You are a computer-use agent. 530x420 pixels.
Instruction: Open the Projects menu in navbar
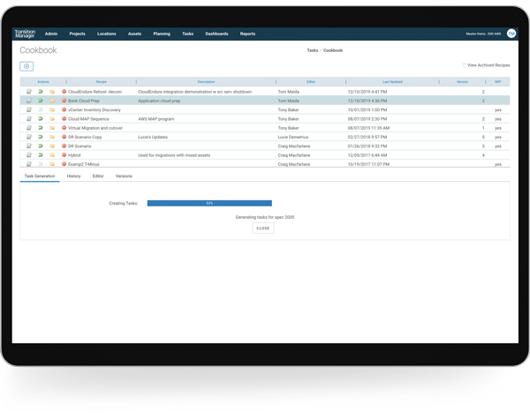(x=77, y=34)
